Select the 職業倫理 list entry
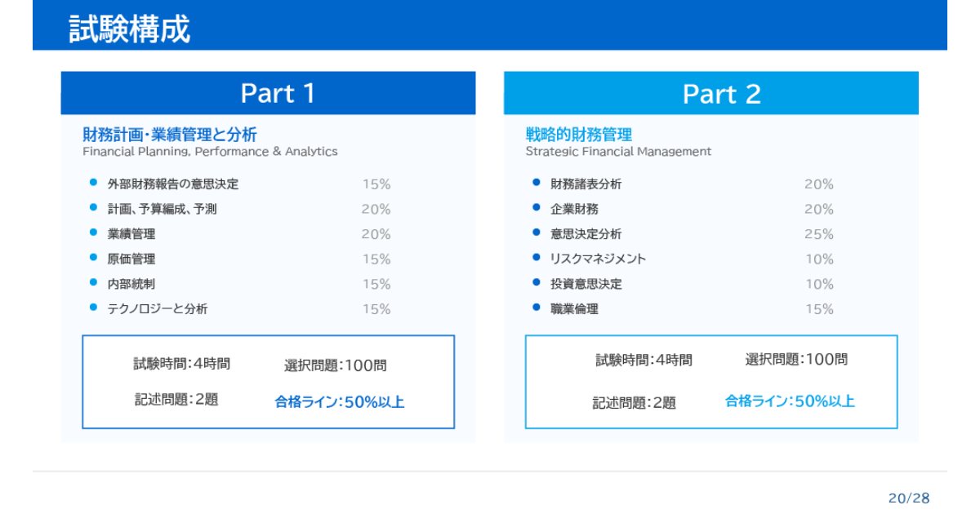The width and height of the screenshot is (980, 514). tap(574, 309)
